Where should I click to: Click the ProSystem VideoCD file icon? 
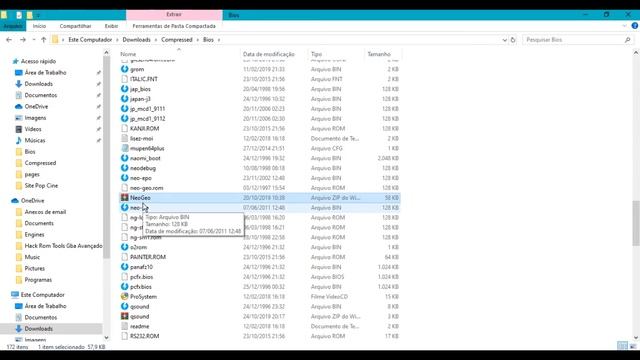[x=124, y=296]
